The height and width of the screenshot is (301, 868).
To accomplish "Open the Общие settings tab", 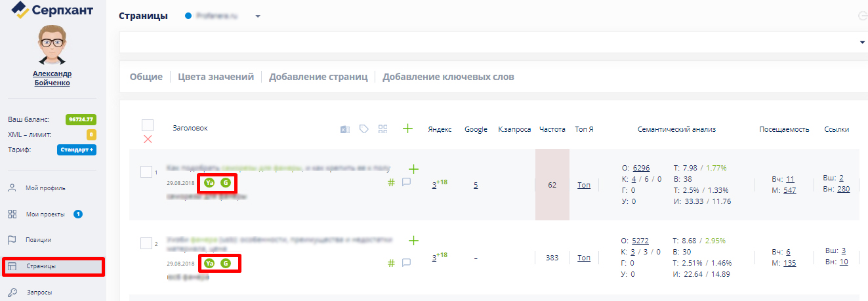I will 146,77.
